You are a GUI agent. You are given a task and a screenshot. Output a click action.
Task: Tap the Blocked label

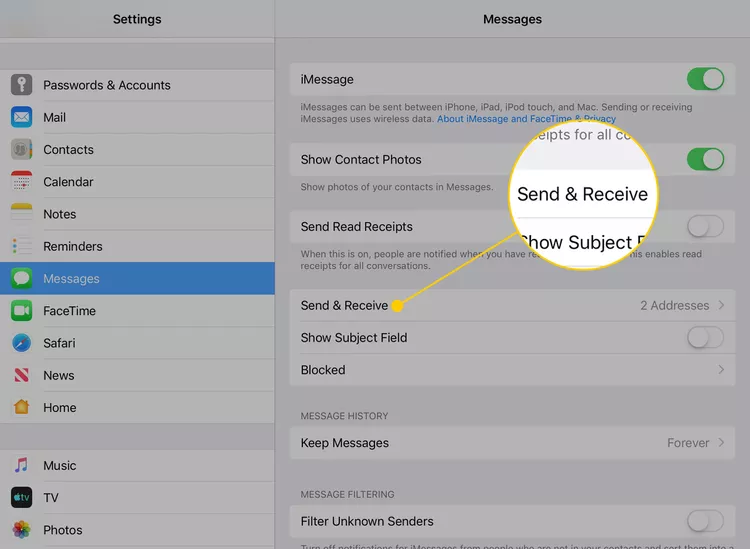[323, 370]
